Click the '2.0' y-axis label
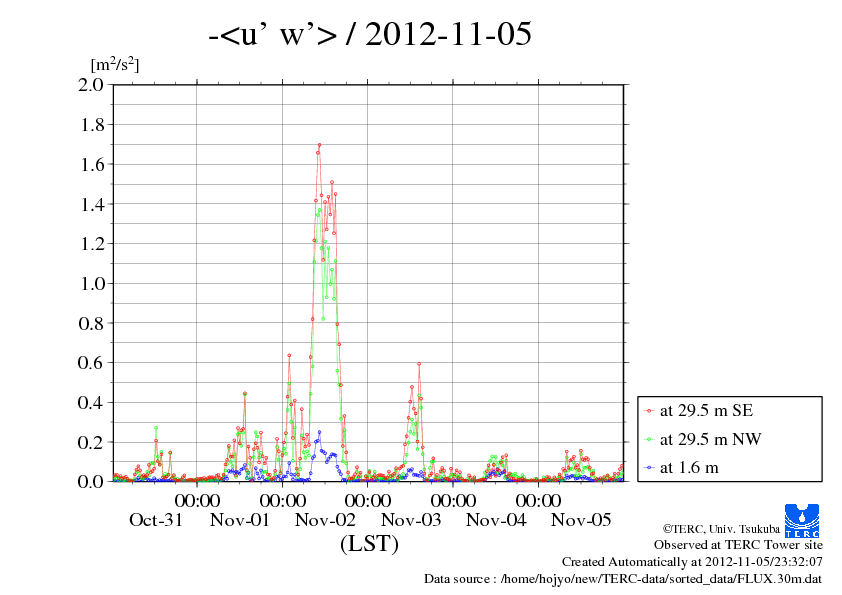The height and width of the screenshot is (595, 842). (91, 85)
